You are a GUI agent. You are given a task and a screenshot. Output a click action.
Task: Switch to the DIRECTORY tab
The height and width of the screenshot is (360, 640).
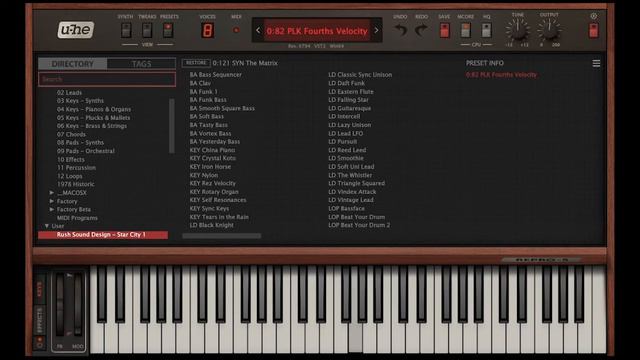point(73,64)
